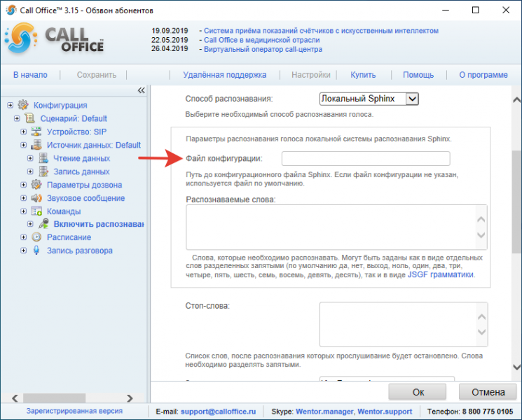
Task: Click the Команды list icon
Action: tap(36, 211)
